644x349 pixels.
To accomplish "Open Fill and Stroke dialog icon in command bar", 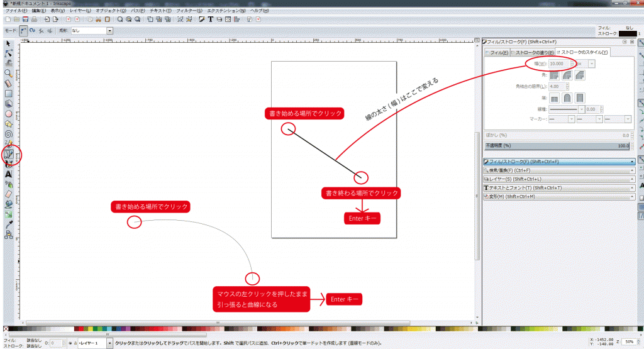I will click(202, 19).
